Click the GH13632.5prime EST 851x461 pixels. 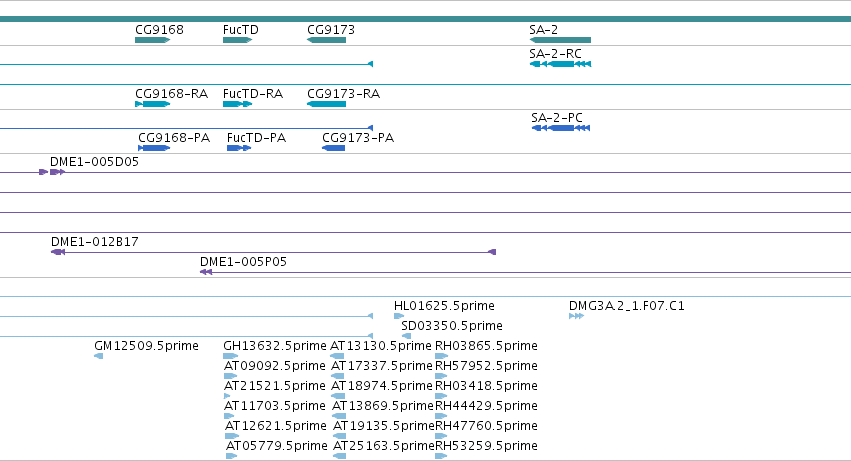(x=231, y=356)
